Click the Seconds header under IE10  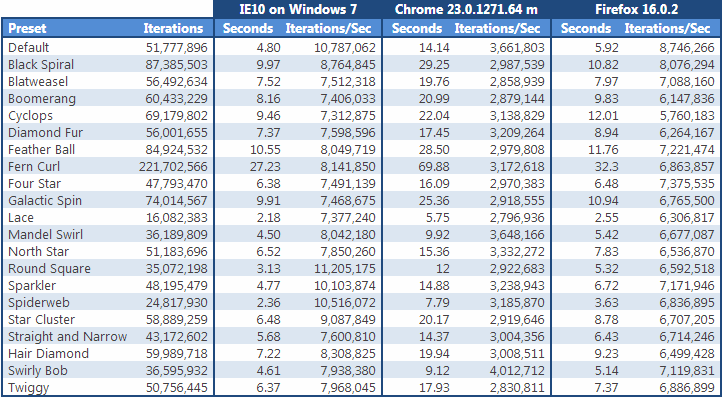tap(248, 29)
